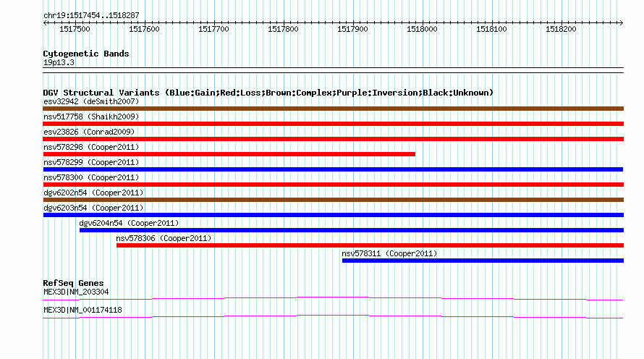Click the MEX3D|NM_203304 gene label
The width and height of the screenshot is (644, 359).
click(x=76, y=292)
